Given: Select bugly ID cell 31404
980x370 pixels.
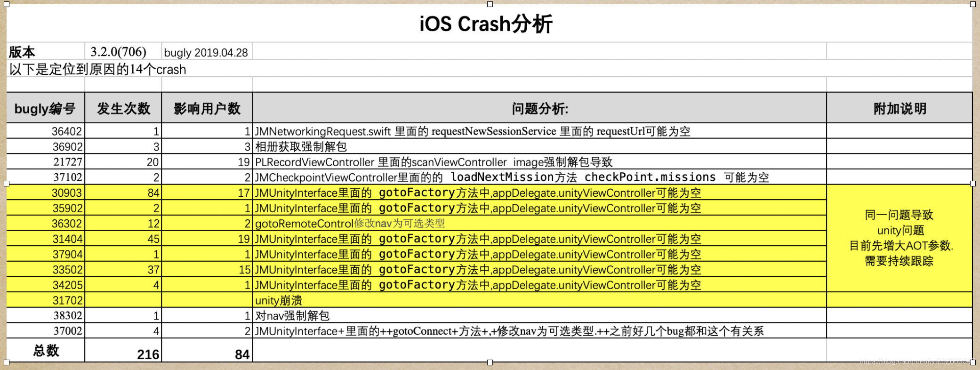Looking at the screenshot, I should [x=46, y=239].
